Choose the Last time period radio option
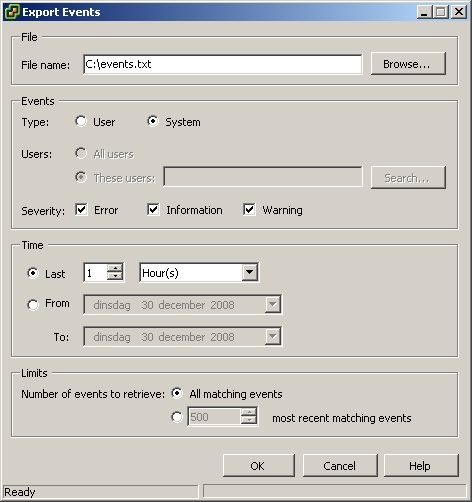The width and height of the screenshot is (472, 502). 33,273
